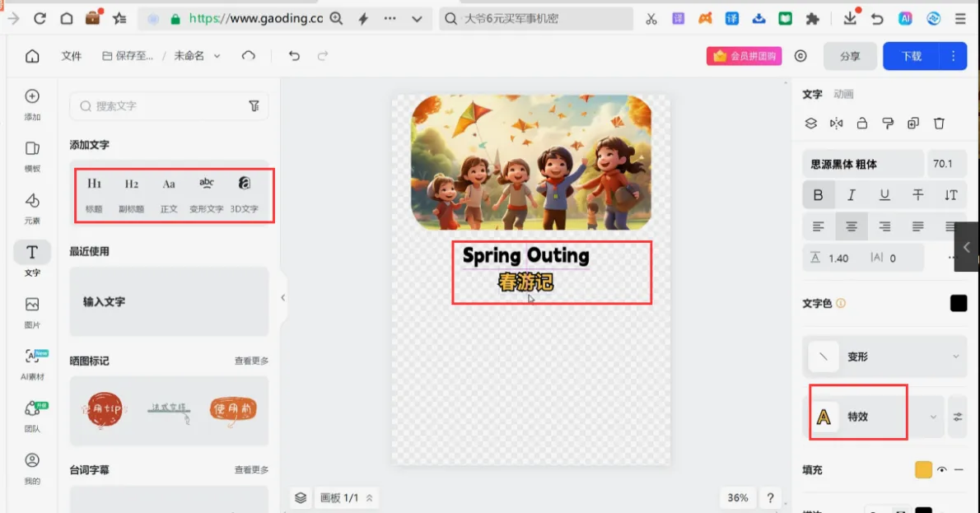This screenshot has width=980, height=513.
Task: Expand the 特效 effects dropdown
Action: pos(873,417)
